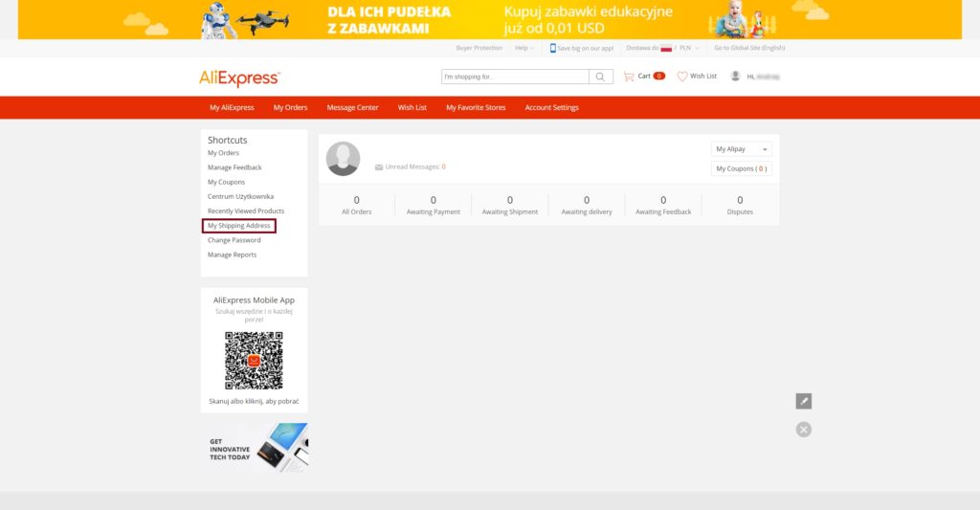
Task: Click the My Shipping Address shortcut
Action: coord(239,226)
